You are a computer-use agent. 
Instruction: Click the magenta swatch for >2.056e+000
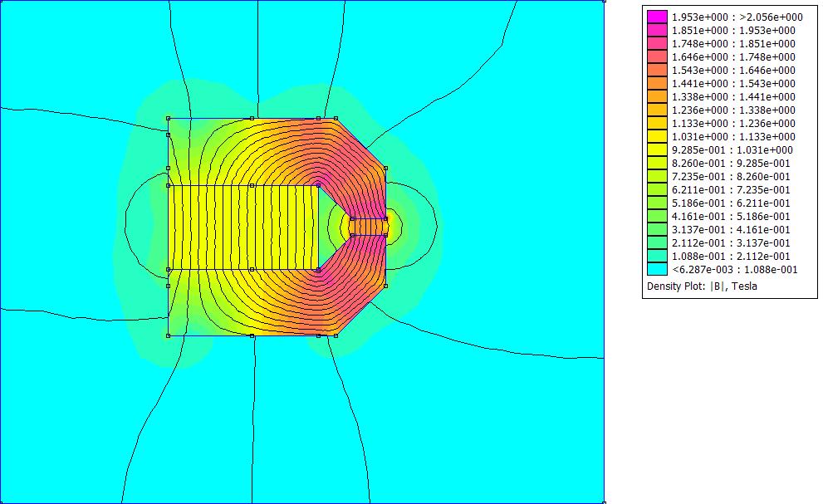(x=657, y=17)
